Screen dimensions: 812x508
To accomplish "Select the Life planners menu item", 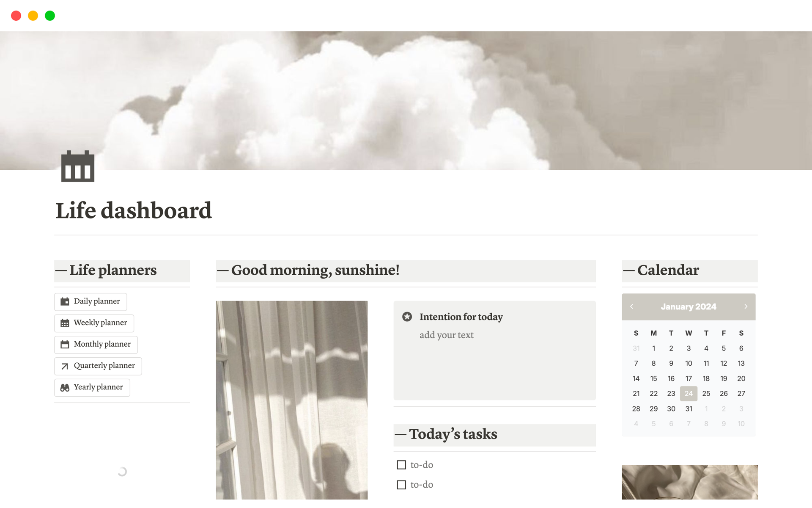I will click(x=121, y=271).
